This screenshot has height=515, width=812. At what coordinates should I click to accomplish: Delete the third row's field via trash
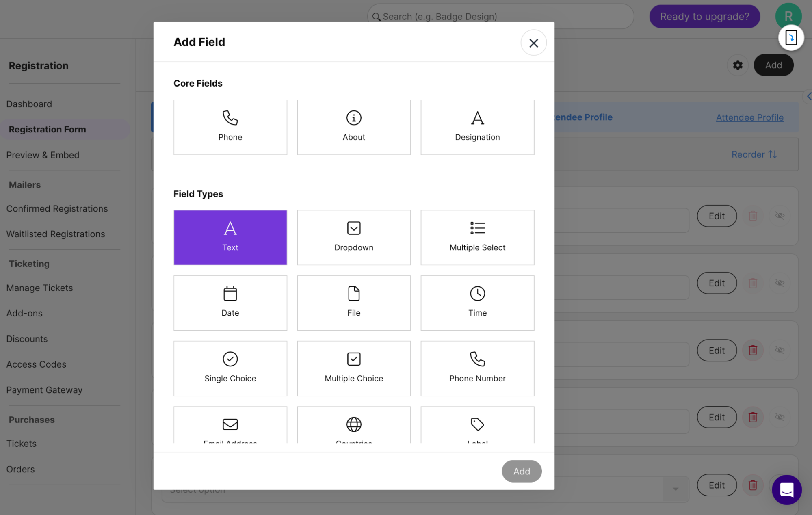point(753,350)
